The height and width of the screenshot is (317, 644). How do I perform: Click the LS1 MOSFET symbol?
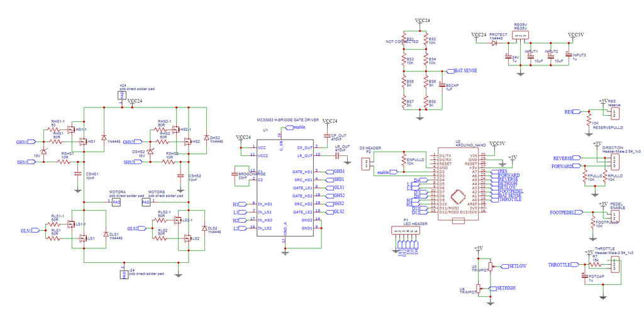(x=82, y=238)
